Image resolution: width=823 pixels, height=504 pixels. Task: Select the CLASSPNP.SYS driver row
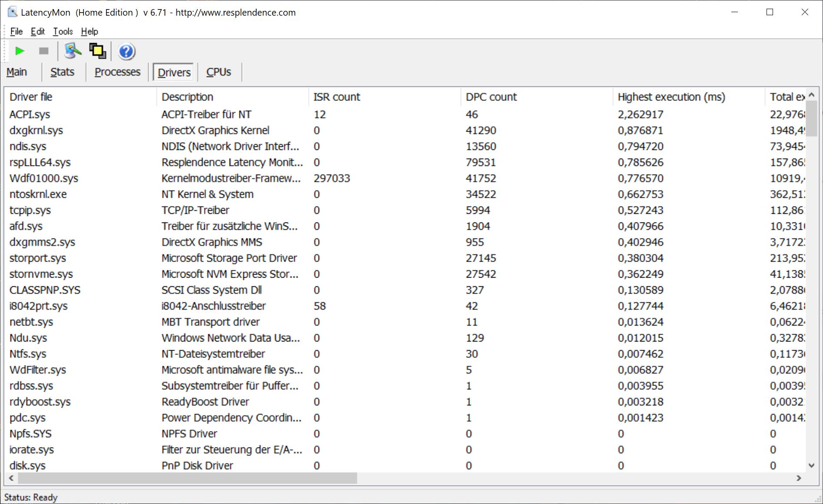click(405, 290)
